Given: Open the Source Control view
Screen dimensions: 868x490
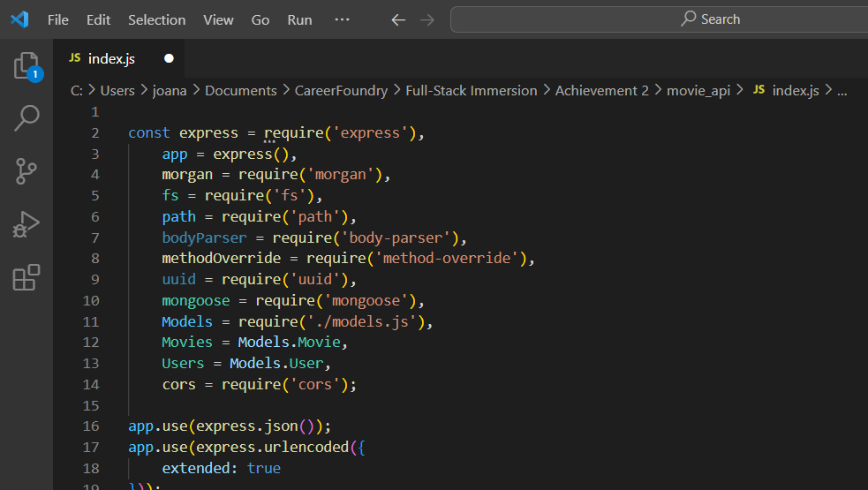Looking at the screenshot, I should pyautogui.click(x=26, y=170).
